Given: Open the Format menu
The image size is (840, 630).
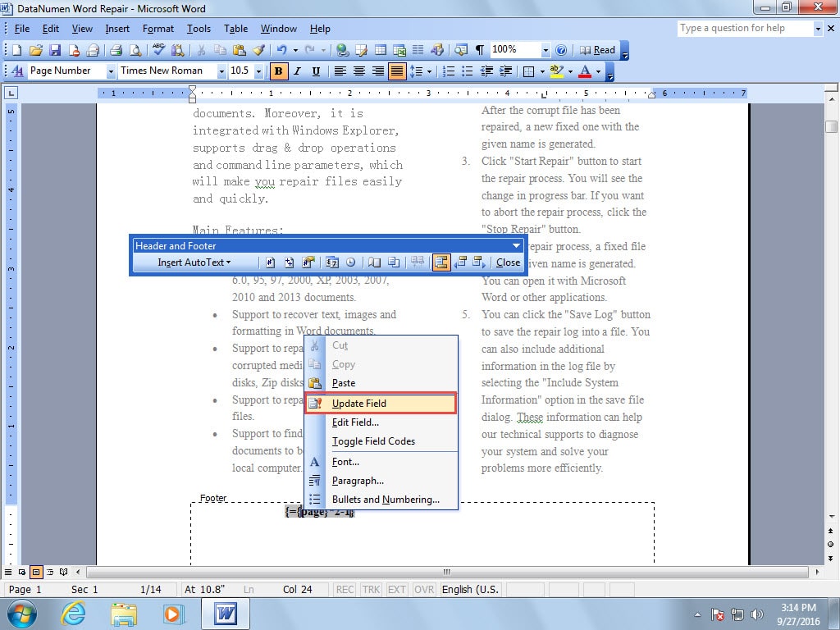Looking at the screenshot, I should 157,29.
